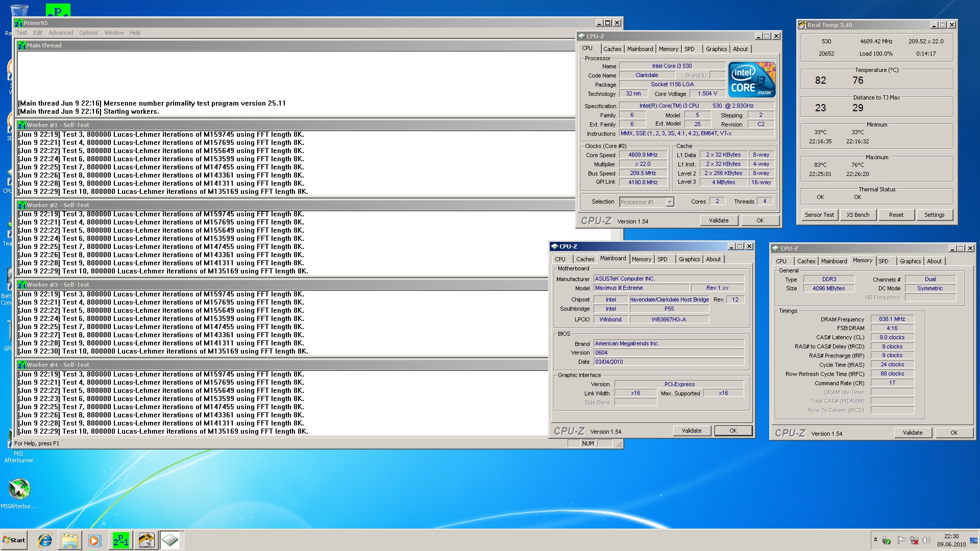Open About tab in top CPU-Z window

click(740, 49)
